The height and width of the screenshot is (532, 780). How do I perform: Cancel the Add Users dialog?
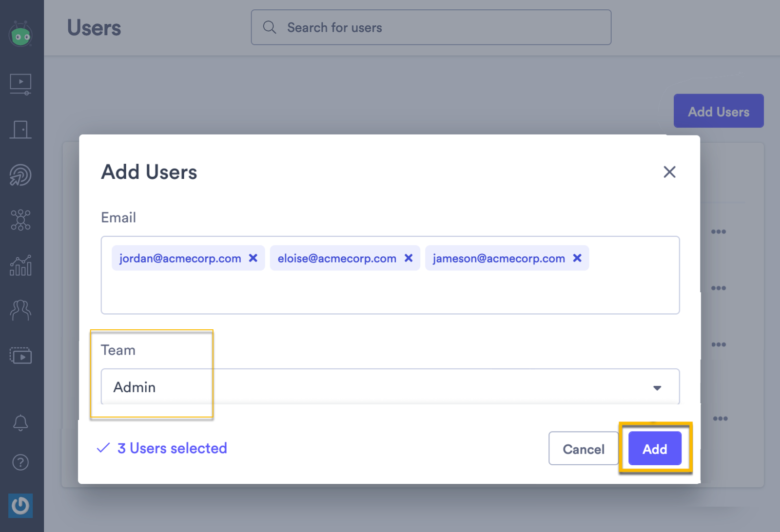coord(583,449)
